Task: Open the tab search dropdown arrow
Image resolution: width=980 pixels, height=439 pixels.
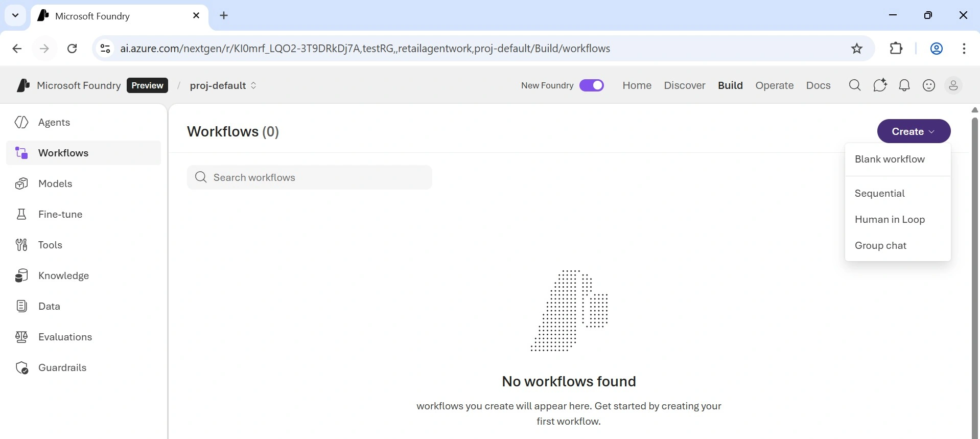Action: pos(15,15)
